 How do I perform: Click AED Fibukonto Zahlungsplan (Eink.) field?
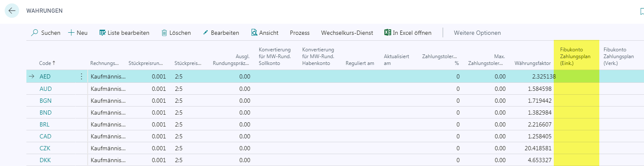[576, 76]
